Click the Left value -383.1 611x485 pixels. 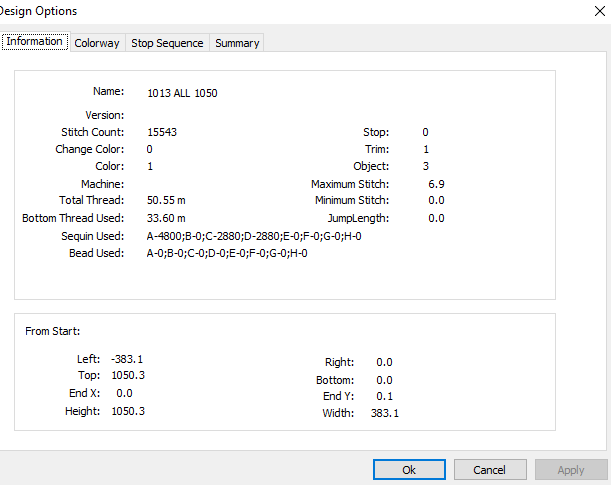click(127, 359)
